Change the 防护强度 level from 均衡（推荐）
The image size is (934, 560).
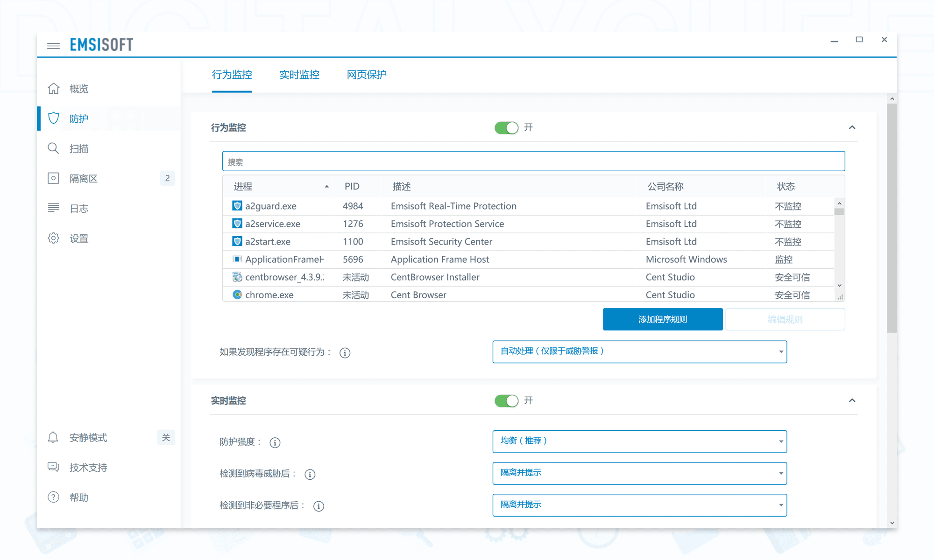pos(639,441)
